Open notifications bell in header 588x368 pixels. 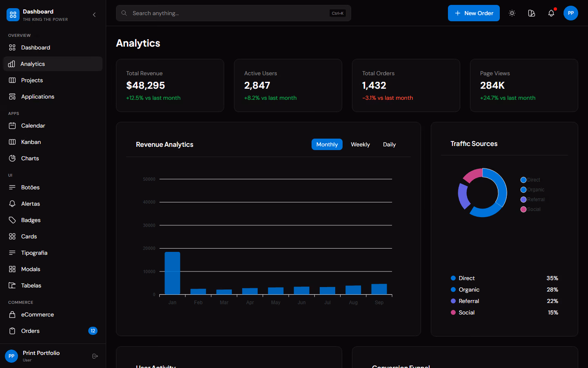551,13
